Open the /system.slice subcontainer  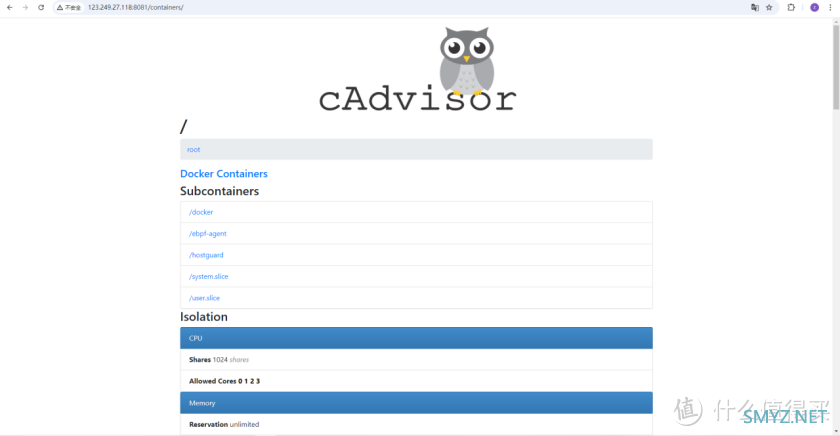pyautogui.click(x=208, y=276)
